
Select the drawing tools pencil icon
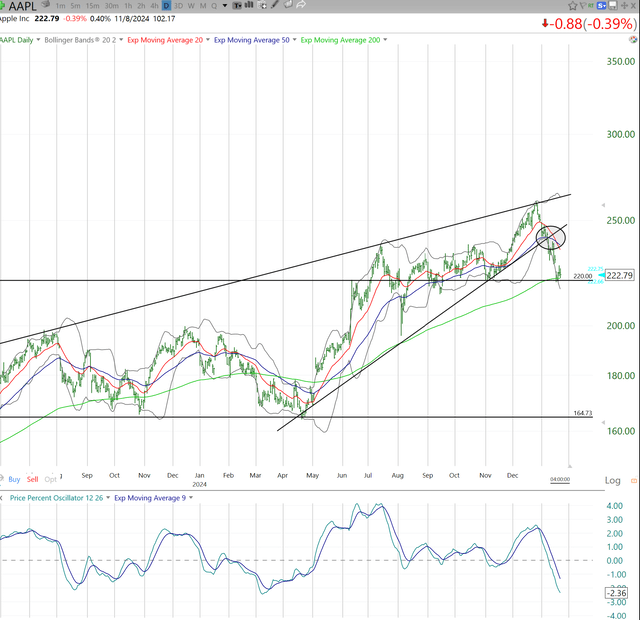pyautogui.click(x=275, y=5)
